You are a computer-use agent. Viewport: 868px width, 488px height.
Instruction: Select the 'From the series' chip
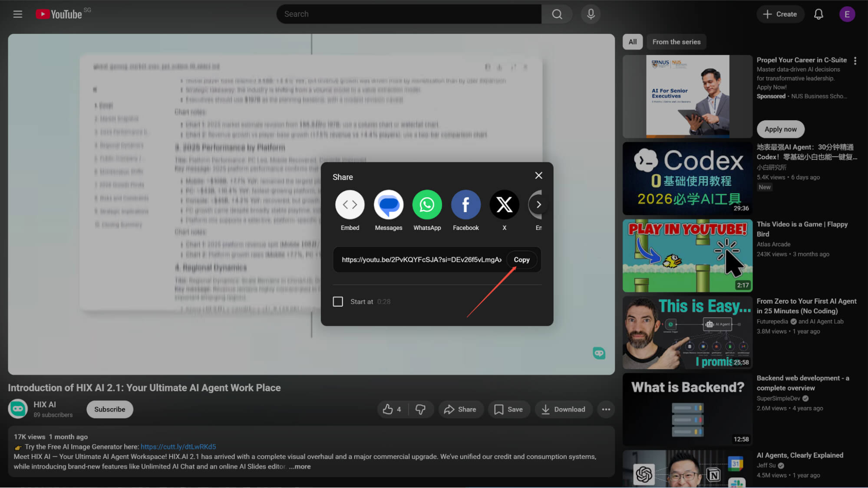point(676,42)
